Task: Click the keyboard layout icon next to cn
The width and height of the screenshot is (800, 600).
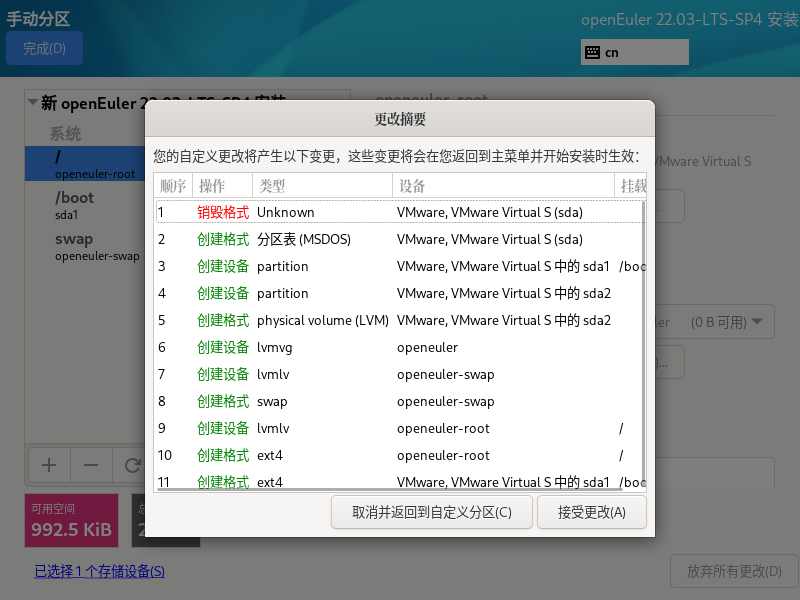Action: click(592, 53)
